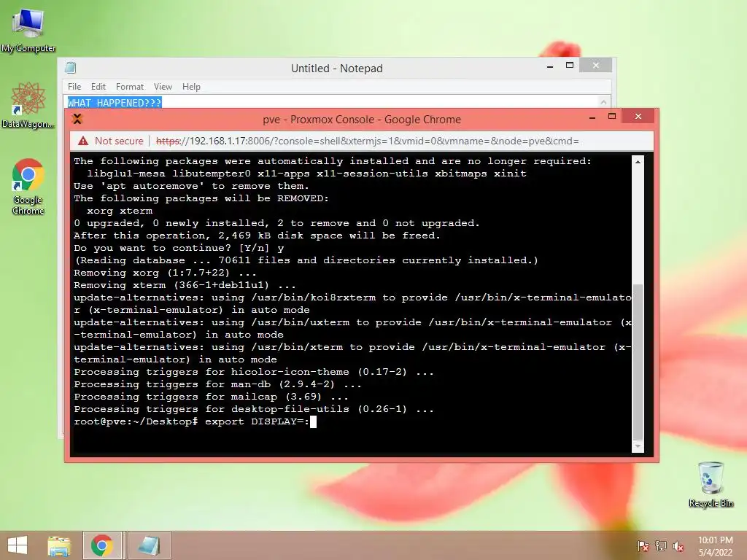747x560 pixels.
Task: Click the 'Removing xterm (366-1+deb11u1)' line
Action: [185, 285]
